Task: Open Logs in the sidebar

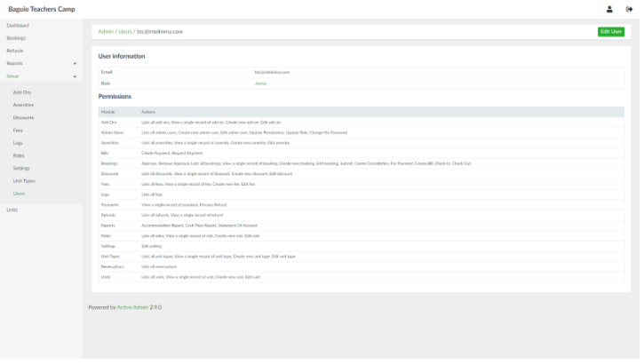Action: pyautogui.click(x=18, y=143)
